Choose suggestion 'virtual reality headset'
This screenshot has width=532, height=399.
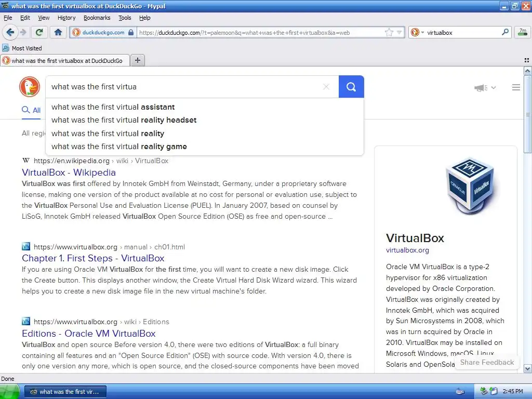205,120
